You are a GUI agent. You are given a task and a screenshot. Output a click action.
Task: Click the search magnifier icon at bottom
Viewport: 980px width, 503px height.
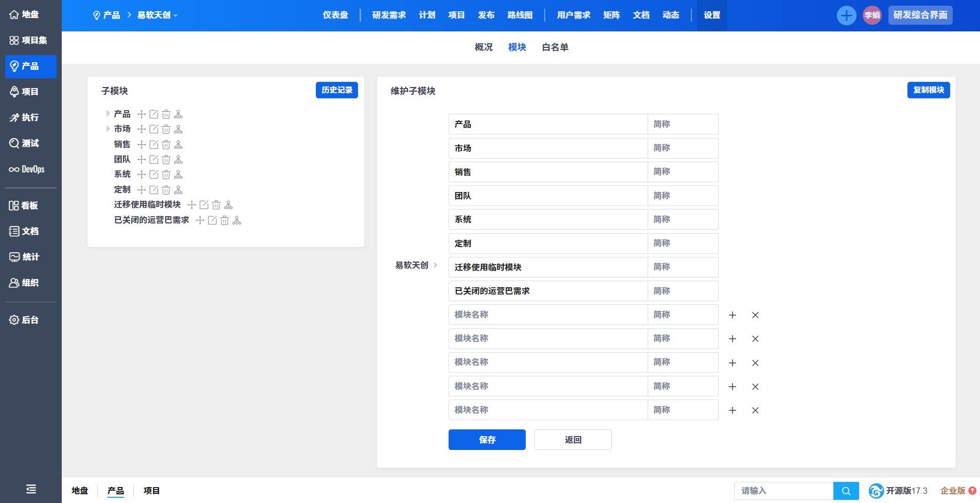click(x=846, y=491)
